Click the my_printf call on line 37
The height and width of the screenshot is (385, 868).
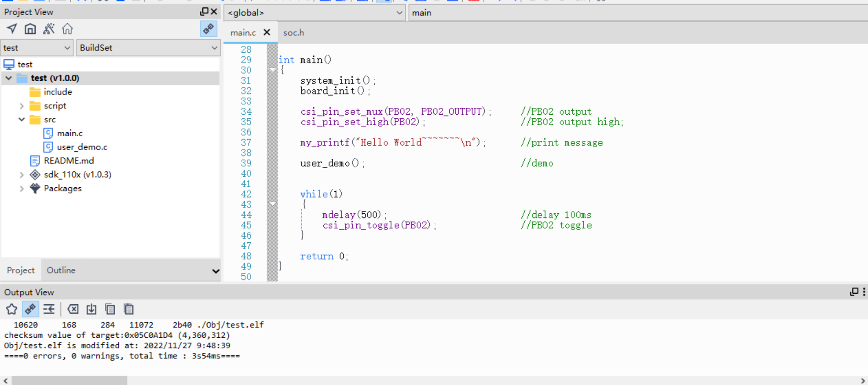click(393, 143)
